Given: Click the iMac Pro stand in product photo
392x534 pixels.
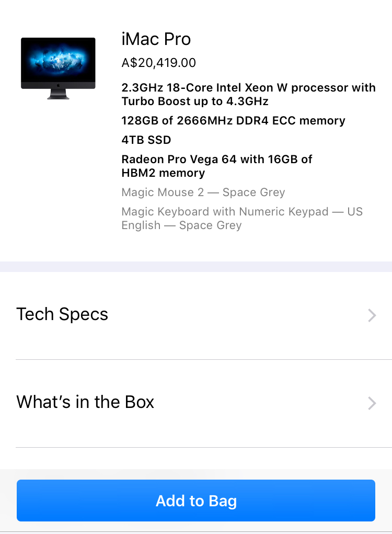Looking at the screenshot, I should click(x=58, y=94).
